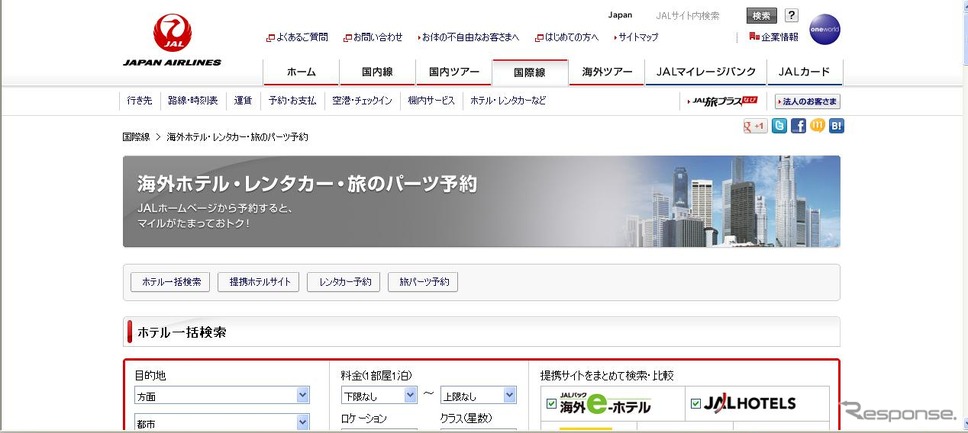
Task: Toggle the 海外e-ホテル checkbox
Action: click(x=551, y=404)
